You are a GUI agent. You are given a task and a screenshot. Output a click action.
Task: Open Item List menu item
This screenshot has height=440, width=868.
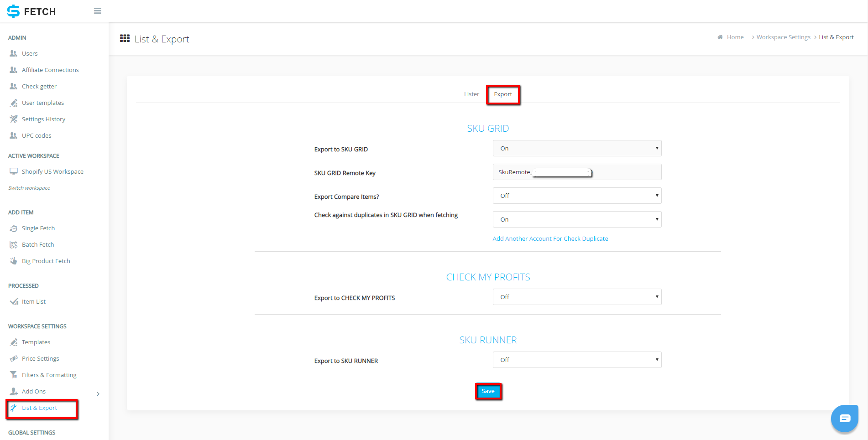coord(34,302)
